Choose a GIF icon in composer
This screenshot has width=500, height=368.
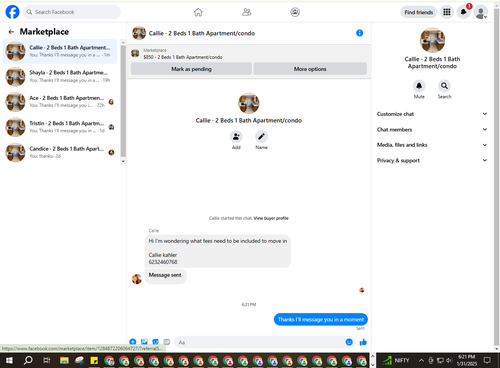pyautogui.click(x=167, y=342)
